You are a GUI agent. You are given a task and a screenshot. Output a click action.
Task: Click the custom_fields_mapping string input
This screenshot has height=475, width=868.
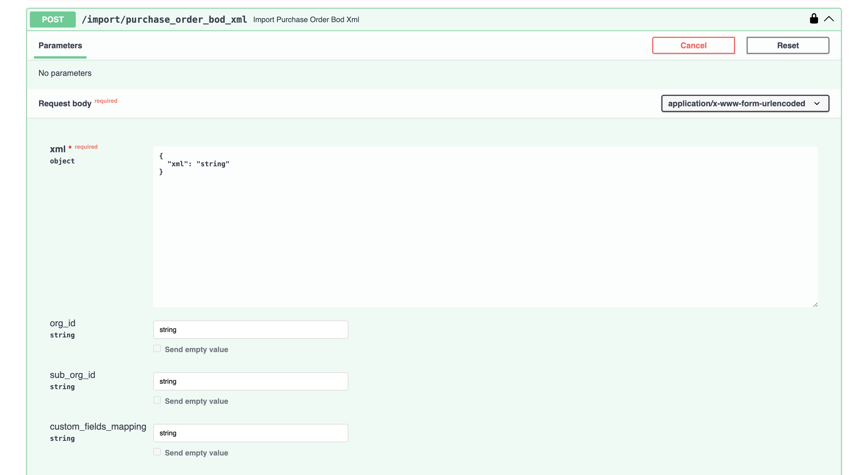tap(250, 433)
